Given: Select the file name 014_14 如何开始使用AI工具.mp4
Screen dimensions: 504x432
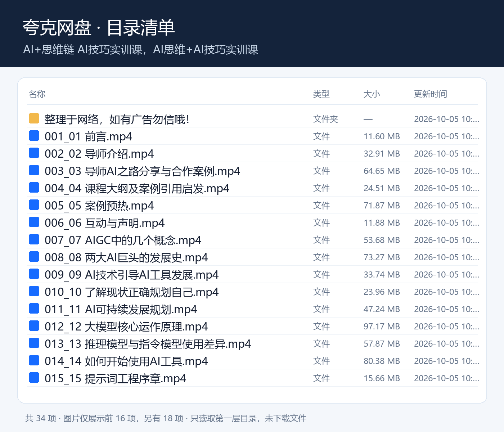Looking at the screenshot, I should click(126, 361).
